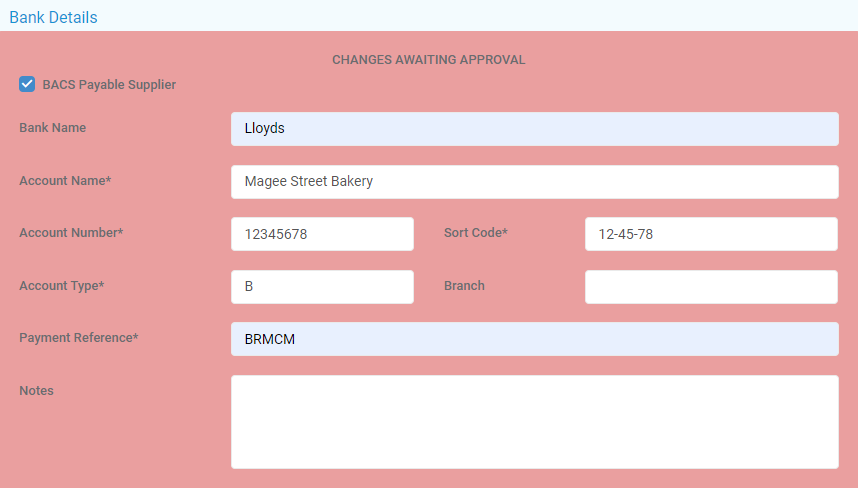Click the Notes label
Viewport: 858px width, 488px height.
(x=36, y=391)
